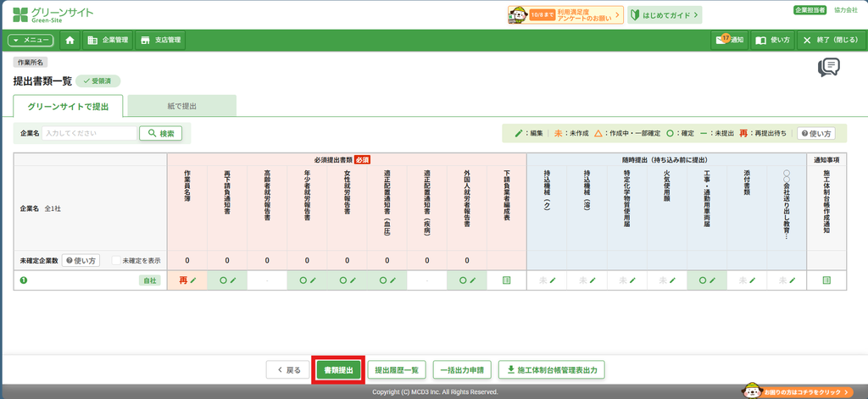Screen dimensions: 868x399
Task: Open 通知 notifications with 17 badge
Action: tap(730, 41)
